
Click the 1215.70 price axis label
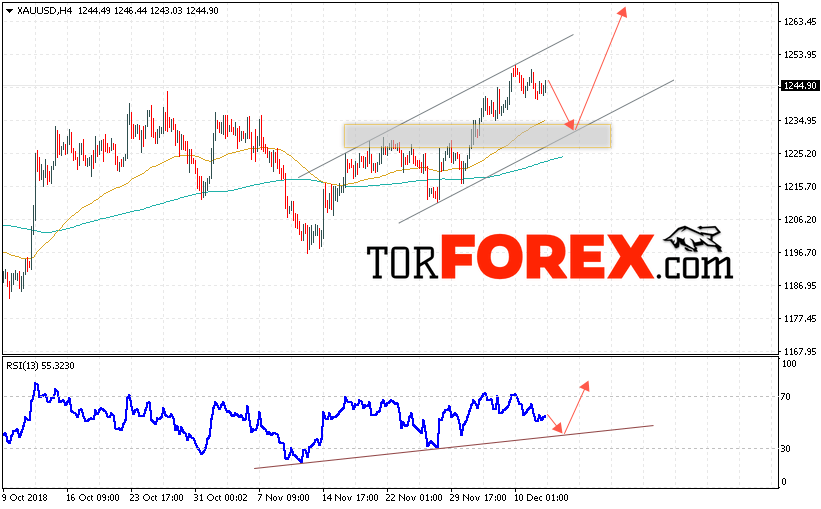(x=800, y=186)
